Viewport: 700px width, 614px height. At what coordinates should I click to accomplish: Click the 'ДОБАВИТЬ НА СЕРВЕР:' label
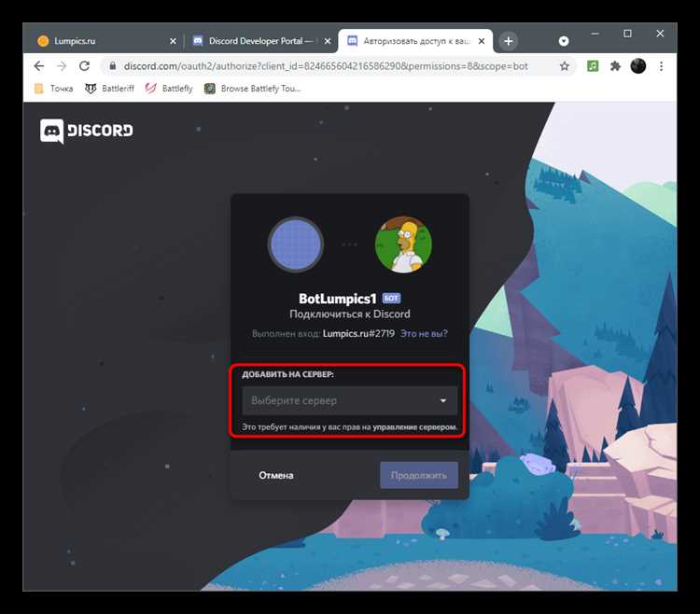(288, 374)
